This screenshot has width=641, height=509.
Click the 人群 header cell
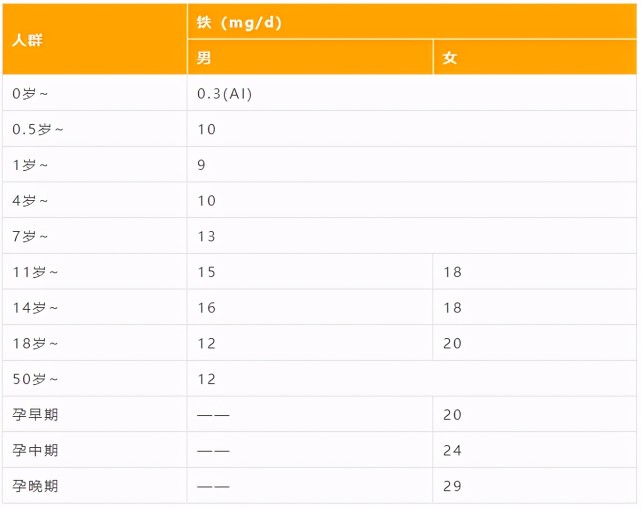[28, 40]
